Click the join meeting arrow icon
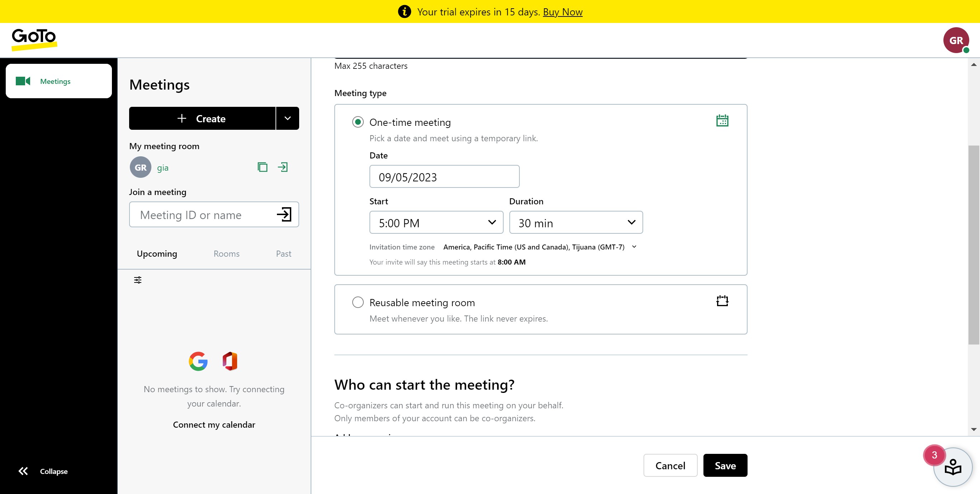Image resolution: width=980 pixels, height=494 pixels. pyautogui.click(x=284, y=214)
